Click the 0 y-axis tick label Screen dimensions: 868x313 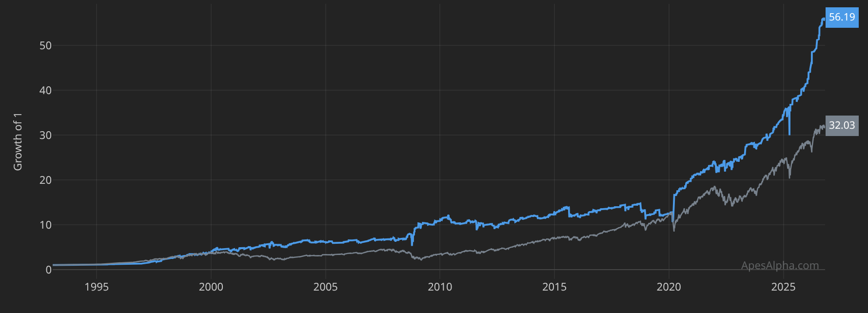(x=49, y=270)
